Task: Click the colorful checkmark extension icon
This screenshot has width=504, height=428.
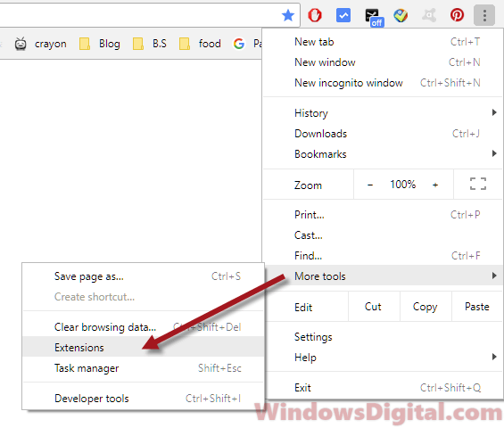Action: 401,15
